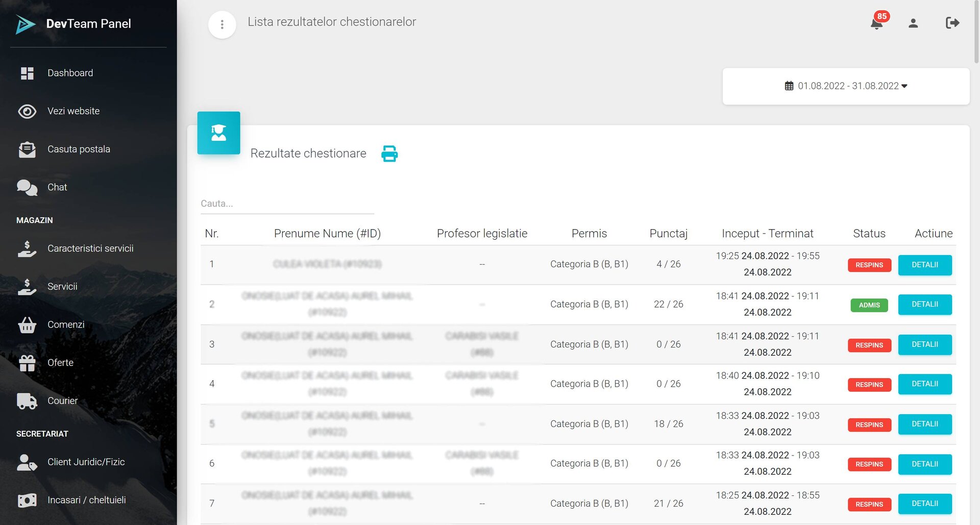Expand the date range picker dropdown
Image resolution: width=980 pixels, height=525 pixels.
[x=846, y=86]
